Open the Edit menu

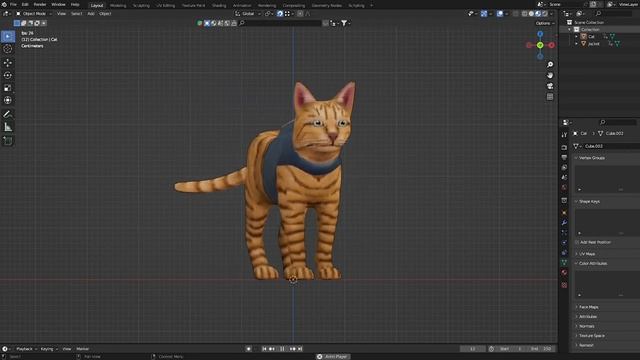(25, 4)
